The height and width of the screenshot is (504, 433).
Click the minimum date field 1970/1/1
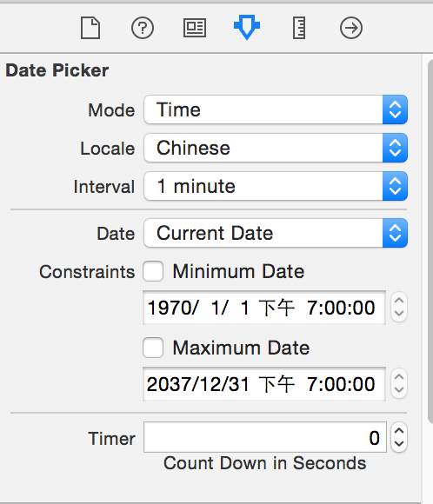264,308
